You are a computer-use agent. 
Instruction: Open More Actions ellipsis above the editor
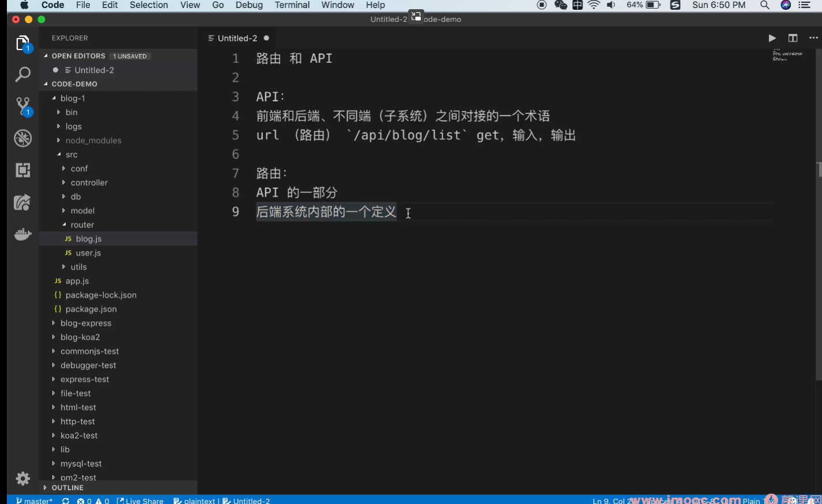(812, 38)
